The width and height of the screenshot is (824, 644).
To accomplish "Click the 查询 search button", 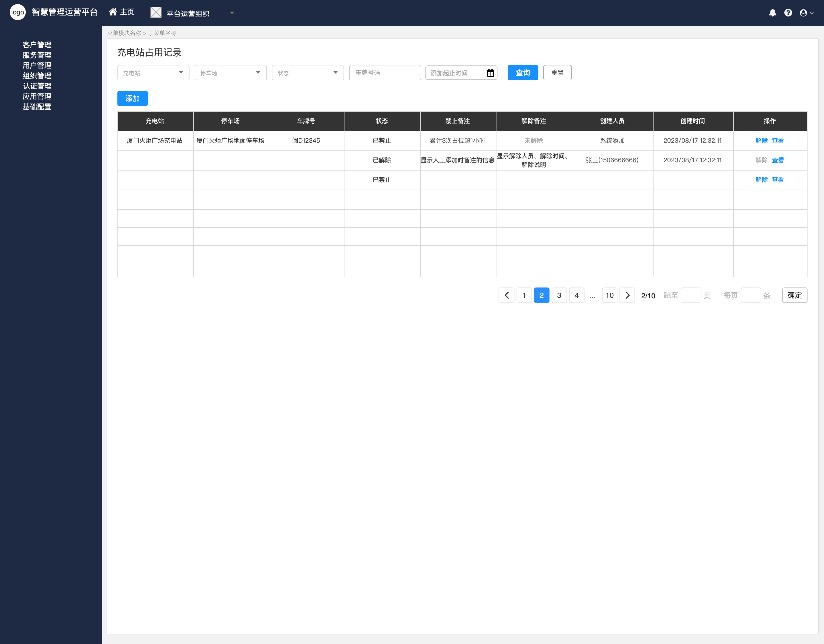I will pyautogui.click(x=523, y=73).
